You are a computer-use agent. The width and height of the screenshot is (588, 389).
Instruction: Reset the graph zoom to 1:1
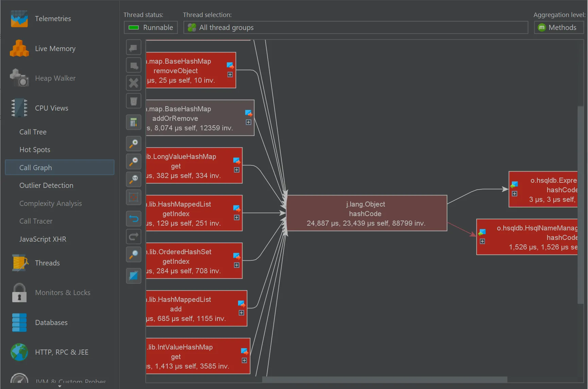[133, 179]
